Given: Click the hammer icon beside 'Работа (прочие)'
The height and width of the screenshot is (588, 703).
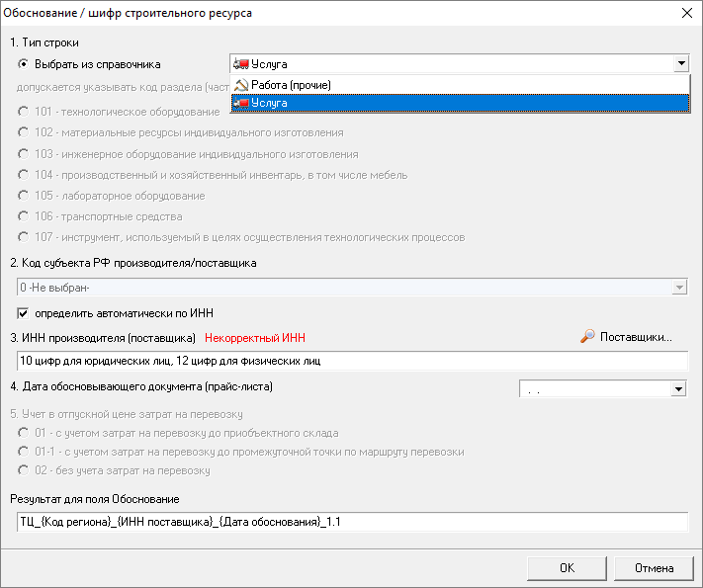Looking at the screenshot, I should [241, 85].
